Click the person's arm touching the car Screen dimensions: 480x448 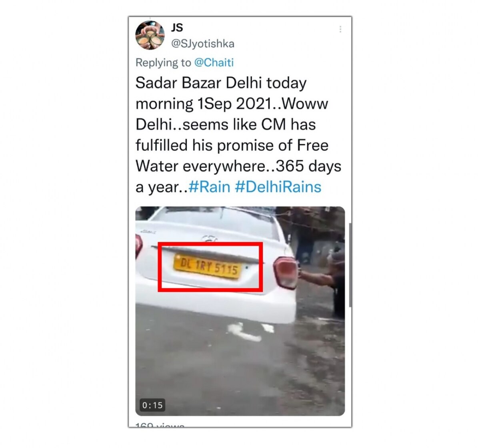316,277
